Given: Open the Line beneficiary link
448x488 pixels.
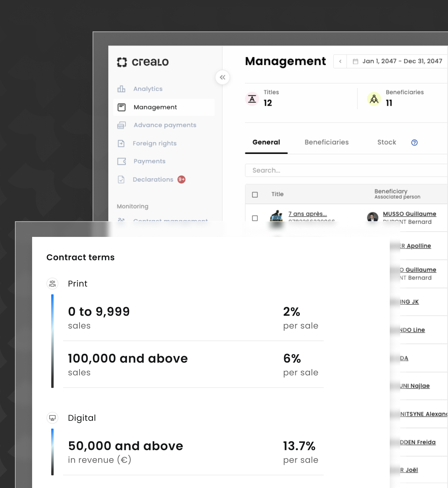Looking at the screenshot, I should pos(413,330).
